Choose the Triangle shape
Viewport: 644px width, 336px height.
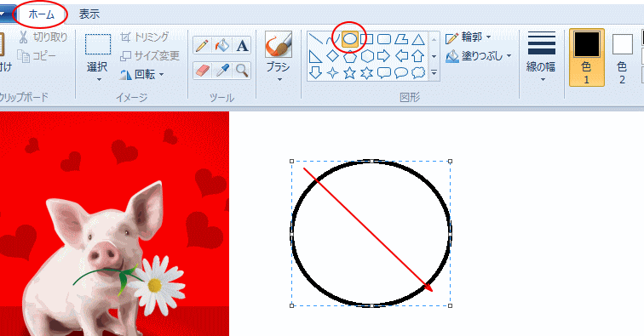(x=418, y=39)
